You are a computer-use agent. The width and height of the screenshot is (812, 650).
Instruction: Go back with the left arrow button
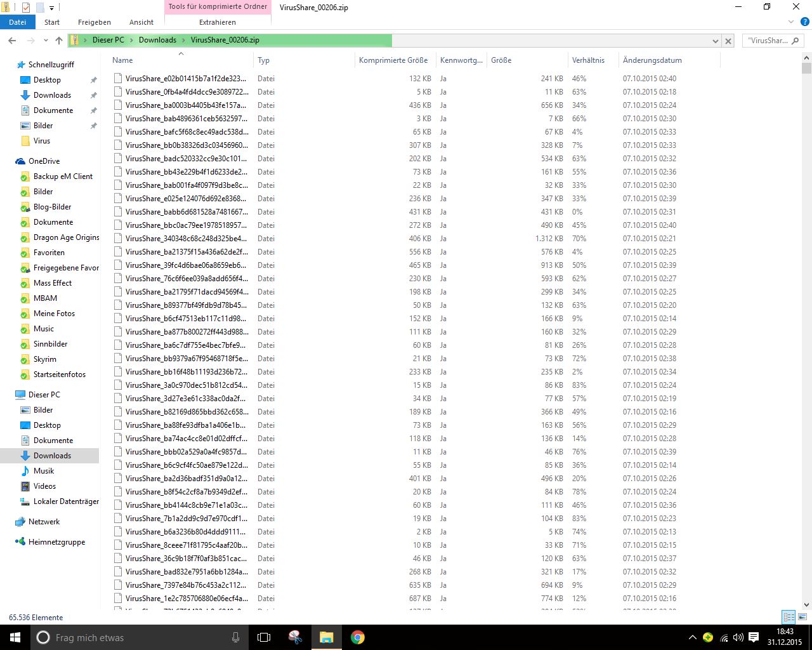[x=12, y=41]
